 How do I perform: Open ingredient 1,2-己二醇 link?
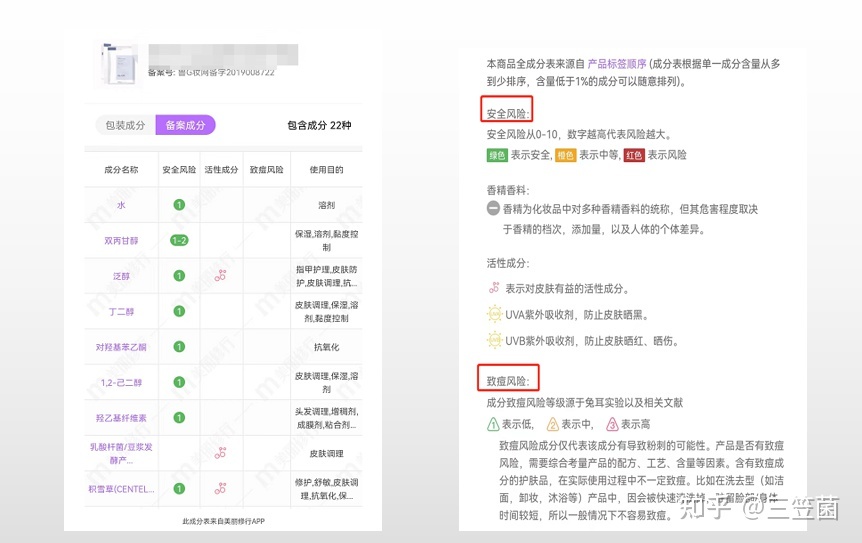121,383
